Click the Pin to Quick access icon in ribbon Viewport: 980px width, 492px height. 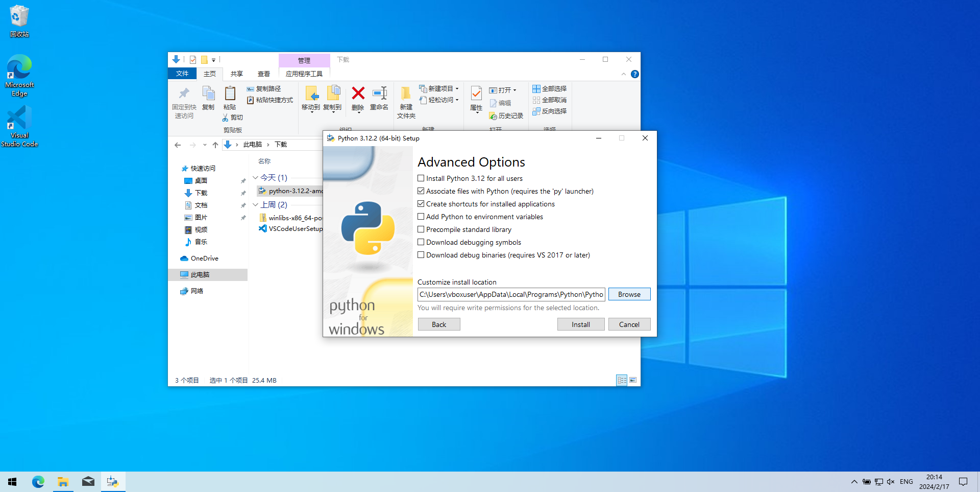[x=184, y=93]
